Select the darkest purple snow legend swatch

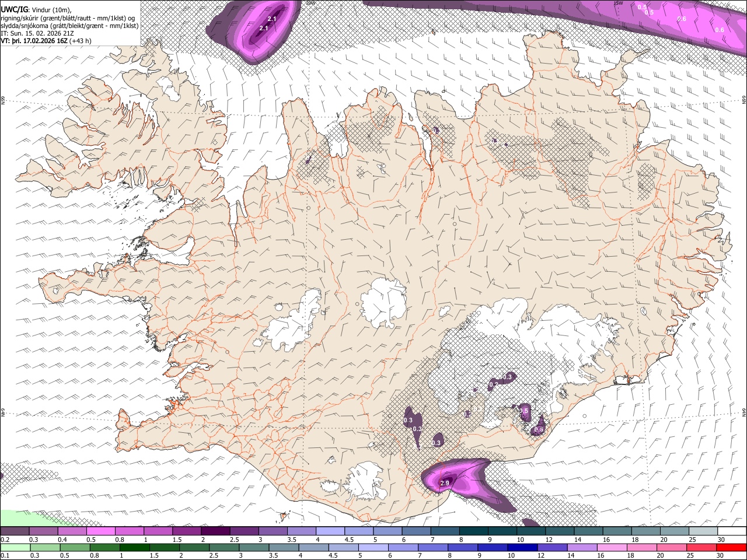[215, 531]
